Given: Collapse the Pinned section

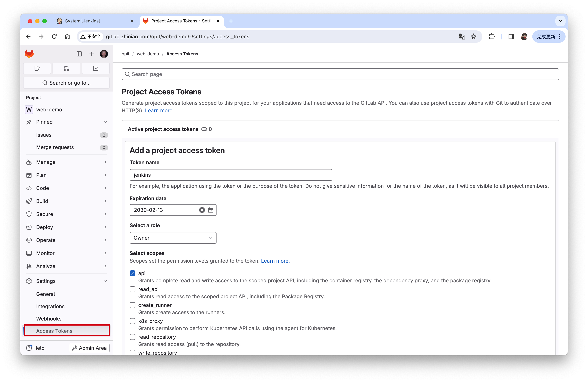Looking at the screenshot, I should coord(67,122).
